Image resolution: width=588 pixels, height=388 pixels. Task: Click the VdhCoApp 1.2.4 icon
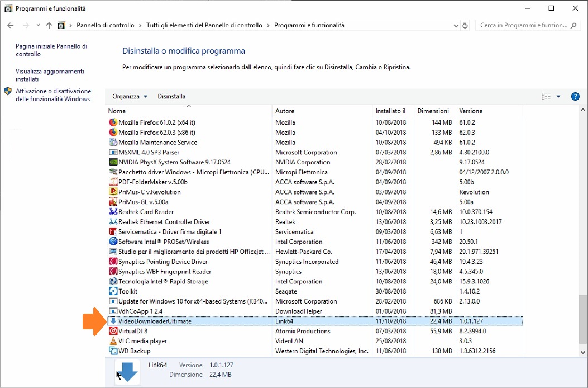pos(113,311)
